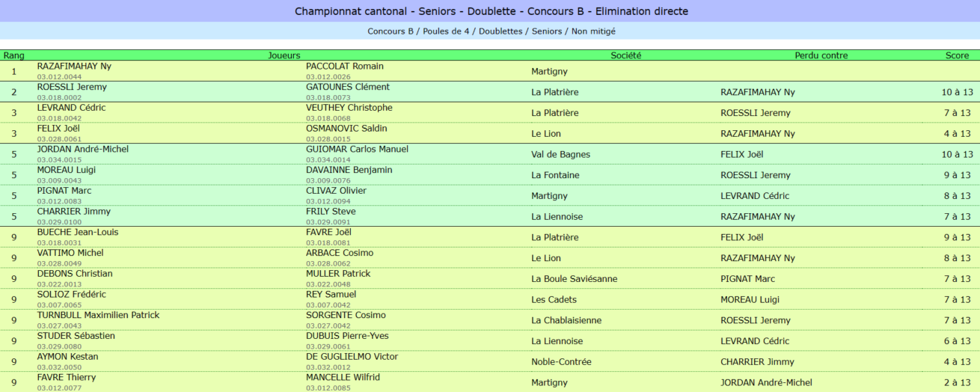Select player TURNBULL Maximilien Patrick
The image size is (980, 392).
point(98,315)
